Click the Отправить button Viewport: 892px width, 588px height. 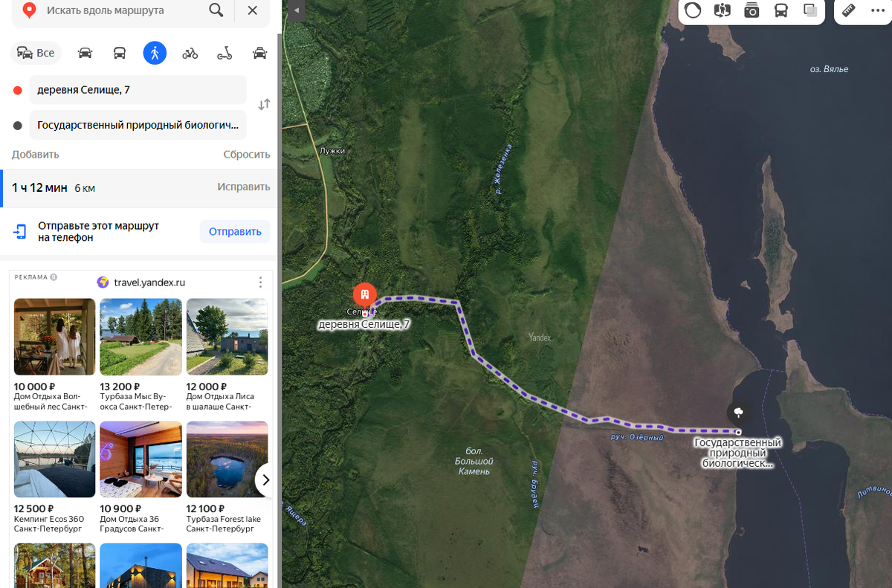click(x=235, y=232)
